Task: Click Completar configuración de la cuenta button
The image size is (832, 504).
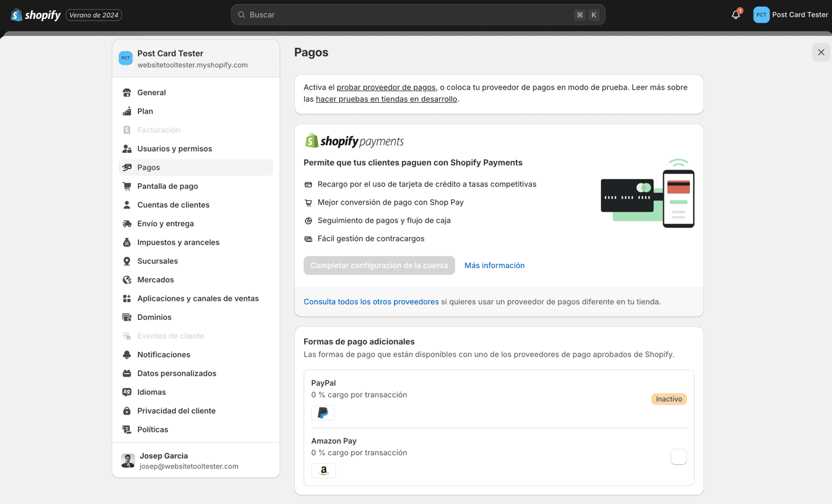Action: click(379, 266)
